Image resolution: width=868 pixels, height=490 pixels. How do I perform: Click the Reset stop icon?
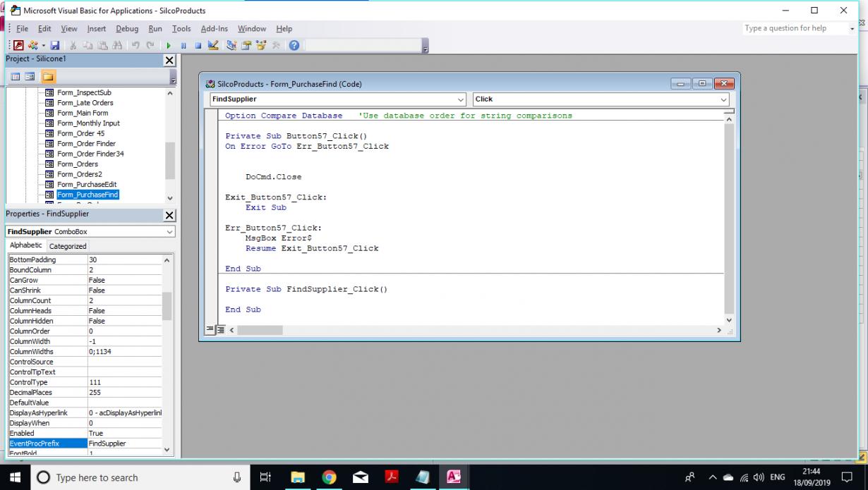tap(198, 46)
